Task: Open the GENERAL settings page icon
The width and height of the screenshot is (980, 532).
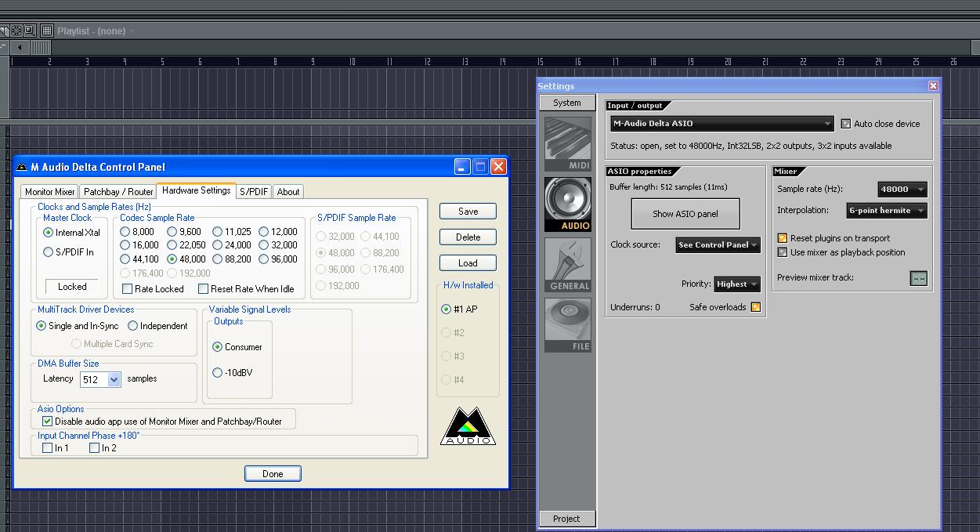Action: [568, 265]
